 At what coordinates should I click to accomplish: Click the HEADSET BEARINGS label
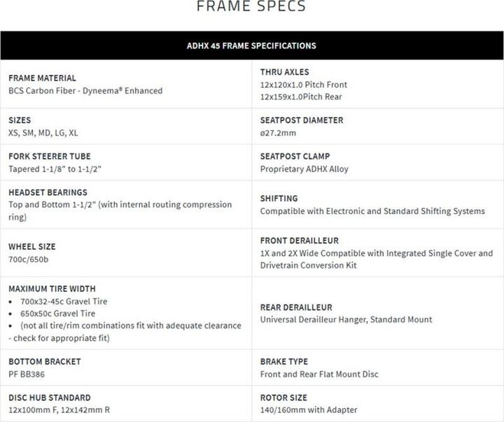click(48, 192)
